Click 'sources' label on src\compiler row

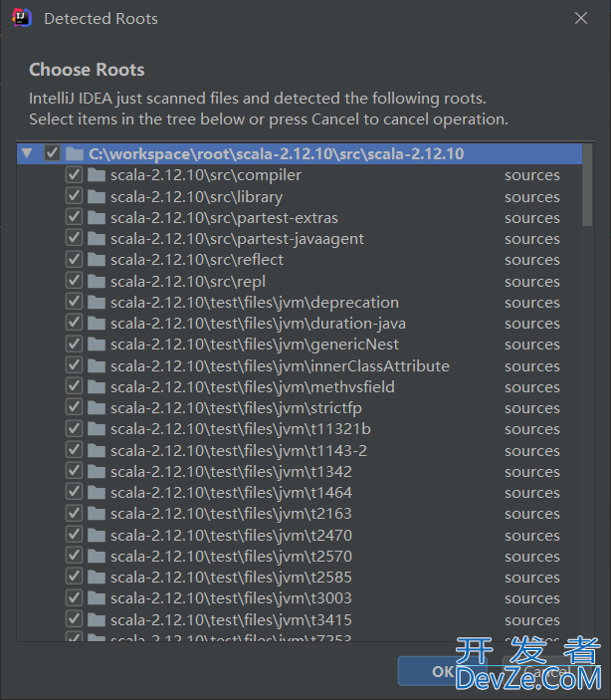coord(532,175)
